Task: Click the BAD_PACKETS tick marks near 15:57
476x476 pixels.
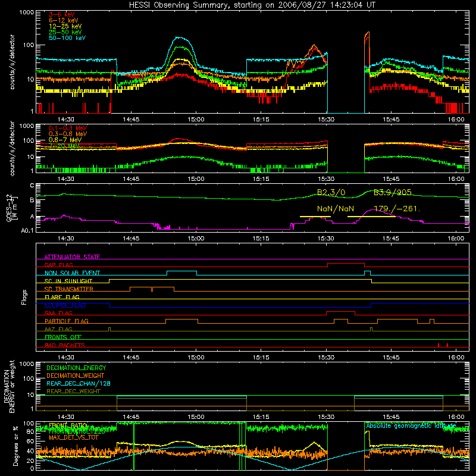Action: (443, 345)
